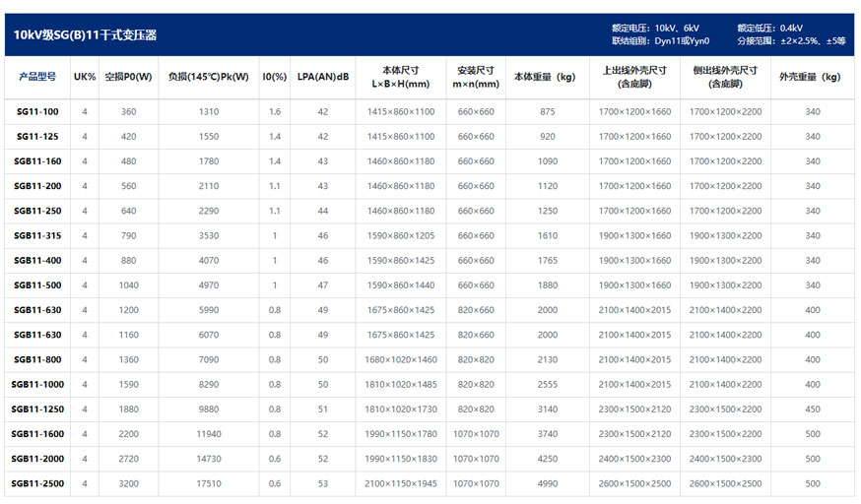
Task: Click the 外壳重量 (kg) column header
Action: (812, 77)
